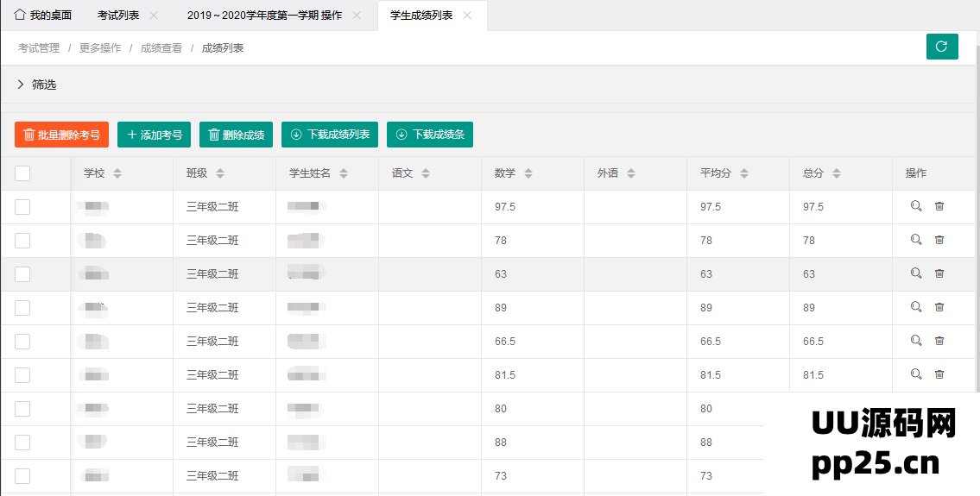The image size is (980, 496).
Task: Click the 下载成绩列表 button
Action: [330, 135]
